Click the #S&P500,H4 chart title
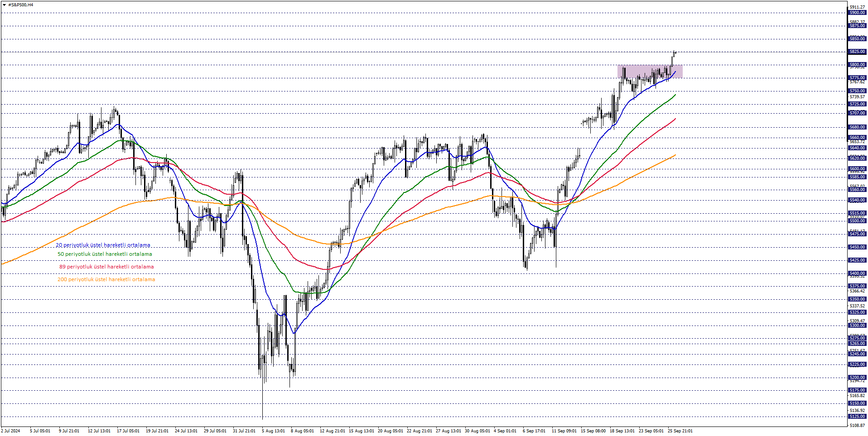The height and width of the screenshot is (436, 868). click(x=21, y=5)
